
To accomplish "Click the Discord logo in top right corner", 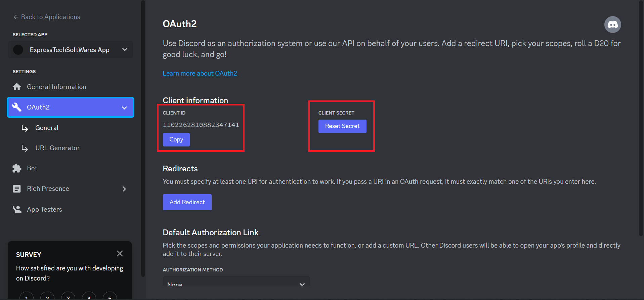I will (x=612, y=24).
